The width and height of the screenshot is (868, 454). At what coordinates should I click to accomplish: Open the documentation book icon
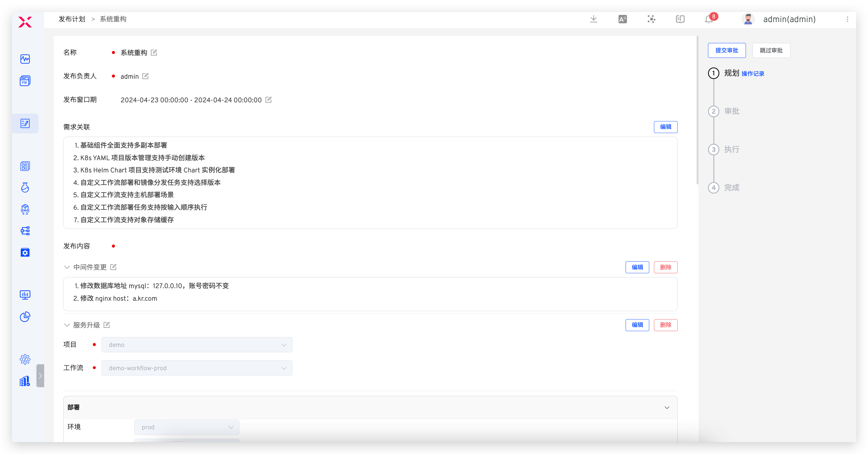(x=680, y=19)
